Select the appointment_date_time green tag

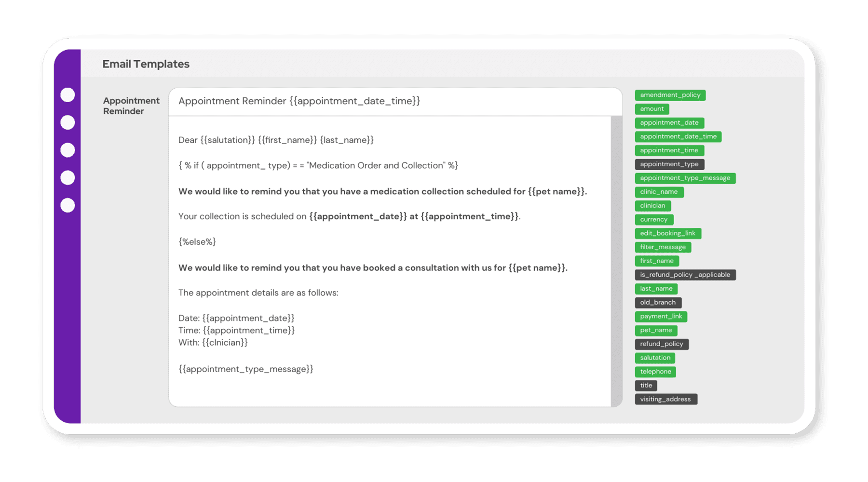click(x=678, y=137)
